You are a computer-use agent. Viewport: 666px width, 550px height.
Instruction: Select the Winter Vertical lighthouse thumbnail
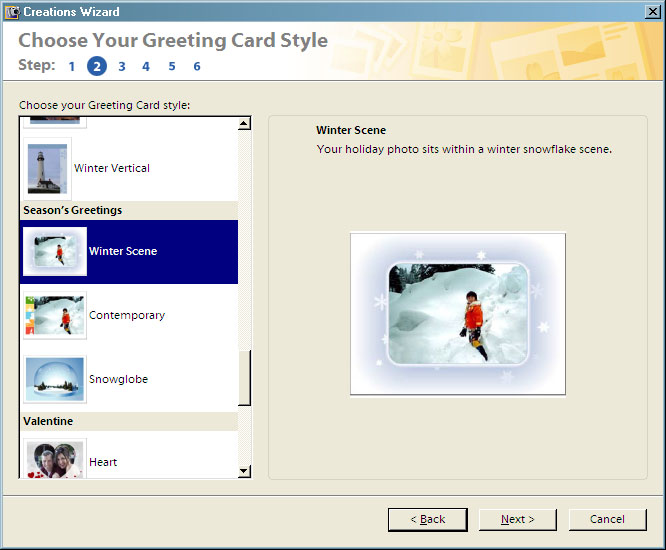click(48, 168)
